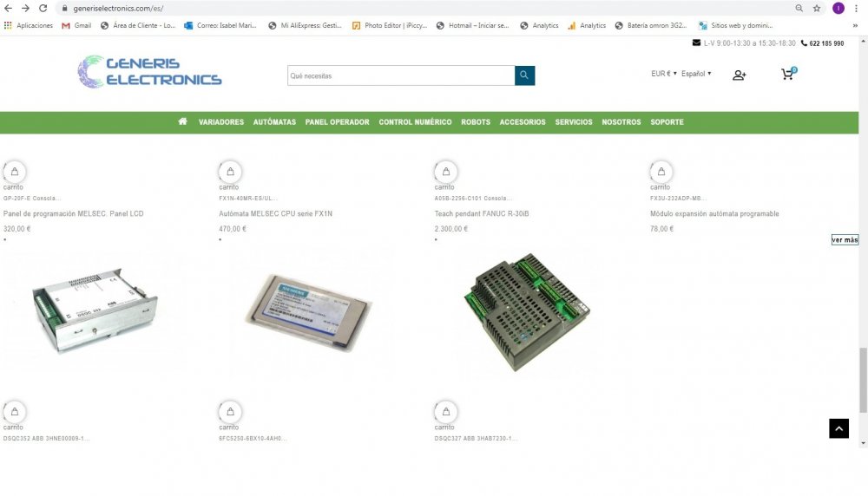Screen dimensions: 868x496
Task: Open AUTÓMATAS menu
Action: 274,122
